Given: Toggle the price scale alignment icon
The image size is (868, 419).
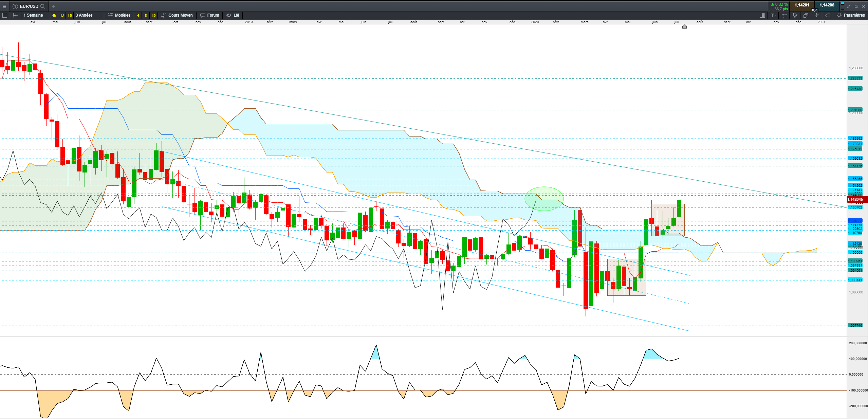Looking at the screenshot, I should point(762,15).
